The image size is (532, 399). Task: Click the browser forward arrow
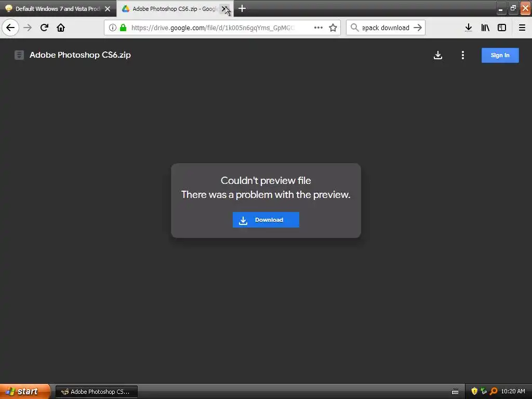[x=28, y=28]
